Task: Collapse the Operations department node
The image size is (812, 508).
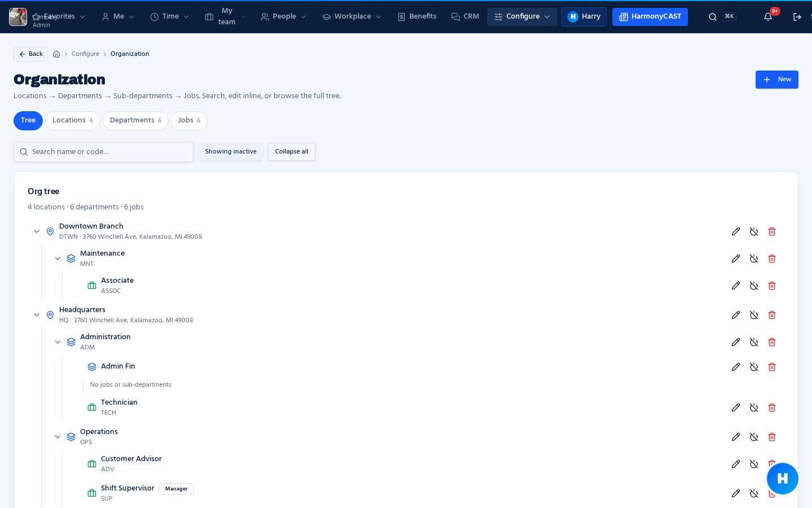Action: click(58, 437)
